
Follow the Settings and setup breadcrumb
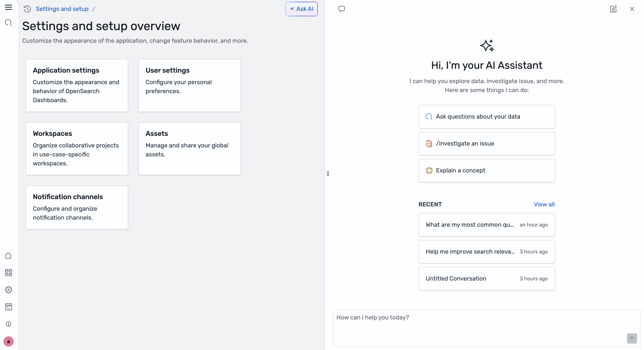(62, 9)
